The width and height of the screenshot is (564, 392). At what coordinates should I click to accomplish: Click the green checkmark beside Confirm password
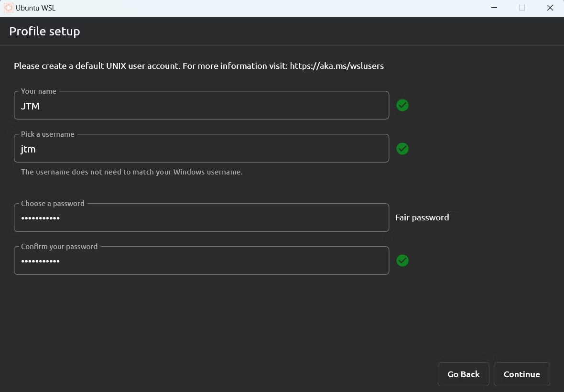click(x=402, y=261)
